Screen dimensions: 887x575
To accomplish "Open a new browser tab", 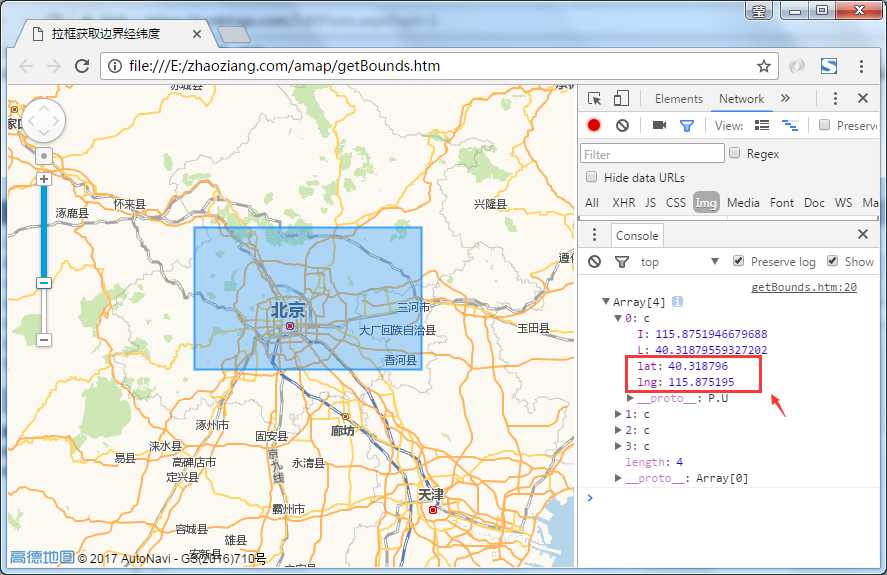I will coord(234,35).
